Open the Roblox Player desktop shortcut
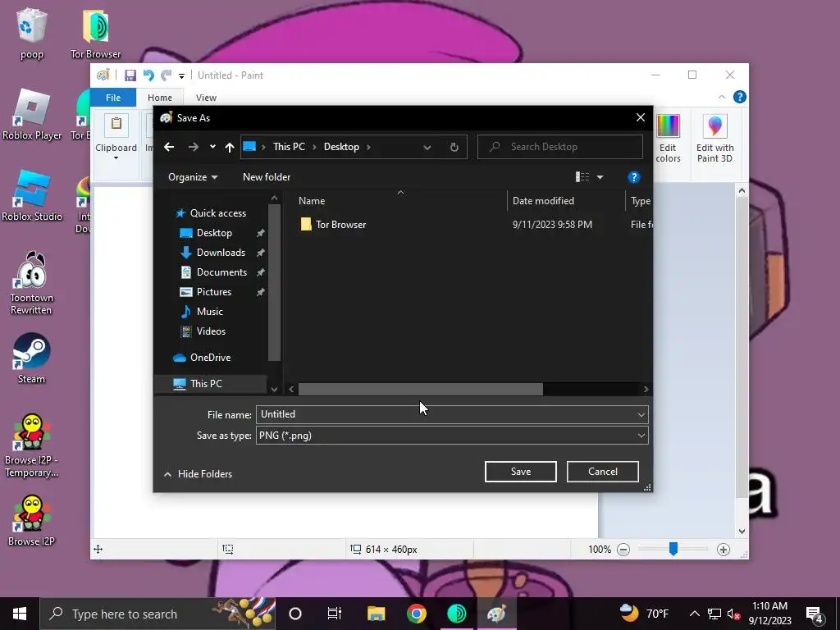Viewport: 840px width, 630px height. [x=32, y=115]
